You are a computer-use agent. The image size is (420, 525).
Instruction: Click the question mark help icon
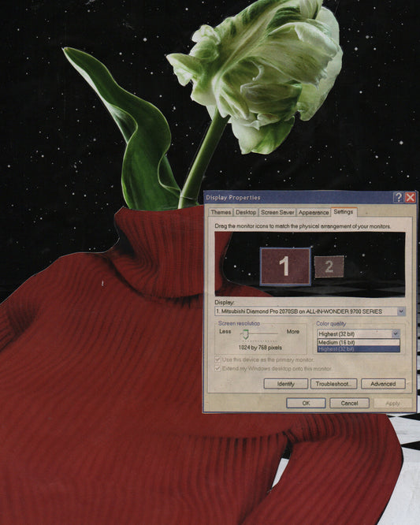point(398,198)
